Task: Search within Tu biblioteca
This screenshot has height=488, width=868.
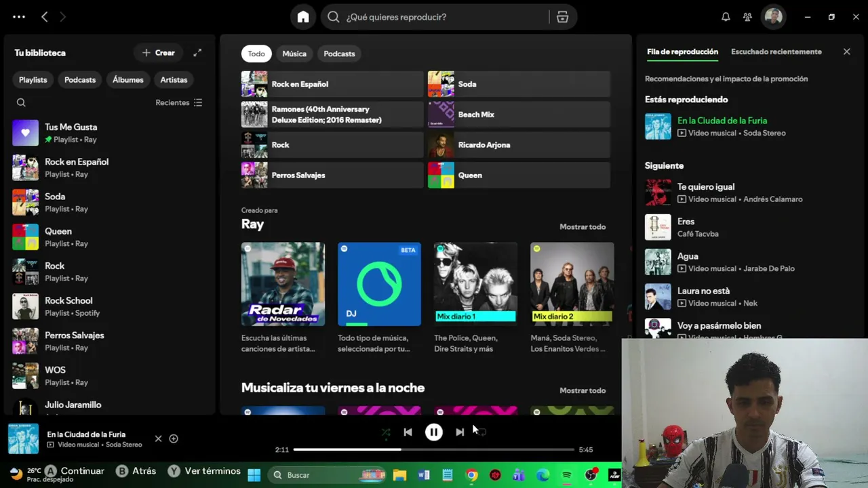Action: 21,102
